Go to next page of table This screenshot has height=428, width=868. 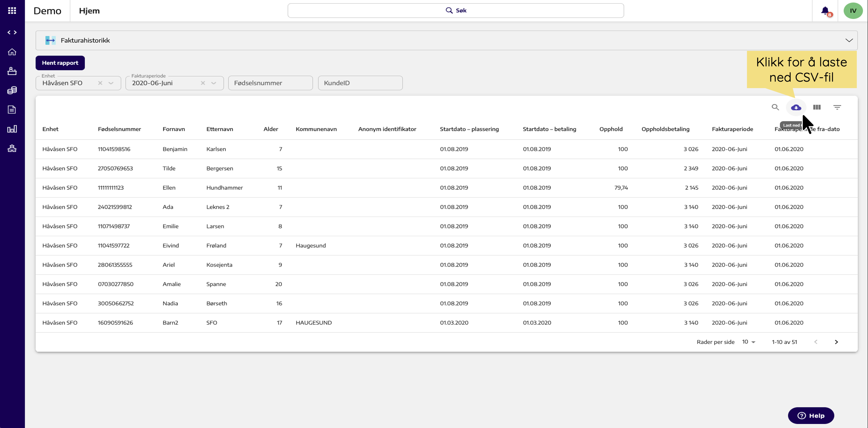pos(836,342)
